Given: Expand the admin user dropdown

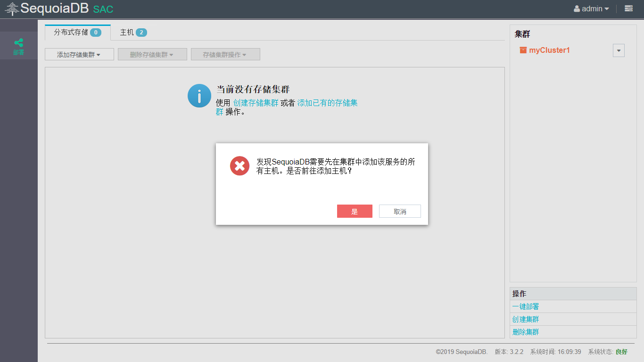Looking at the screenshot, I should pyautogui.click(x=592, y=8).
